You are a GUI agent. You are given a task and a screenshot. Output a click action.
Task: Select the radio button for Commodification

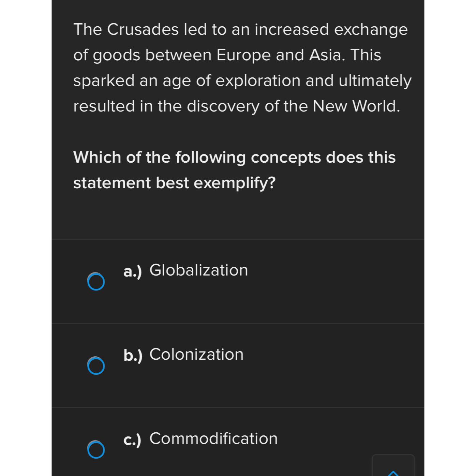click(x=96, y=450)
